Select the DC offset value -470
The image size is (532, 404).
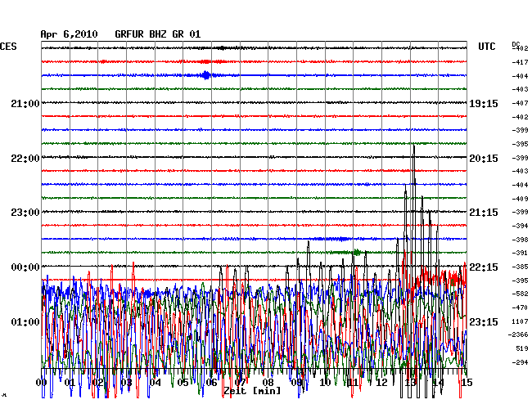(520, 307)
